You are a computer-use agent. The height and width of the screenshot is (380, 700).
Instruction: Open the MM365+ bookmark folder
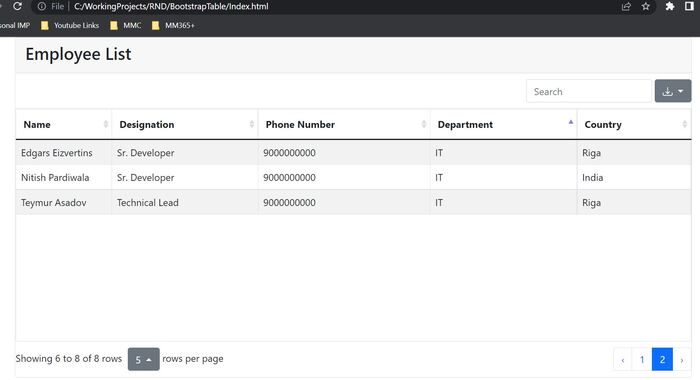pyautogui.click(x=173, y=25)
